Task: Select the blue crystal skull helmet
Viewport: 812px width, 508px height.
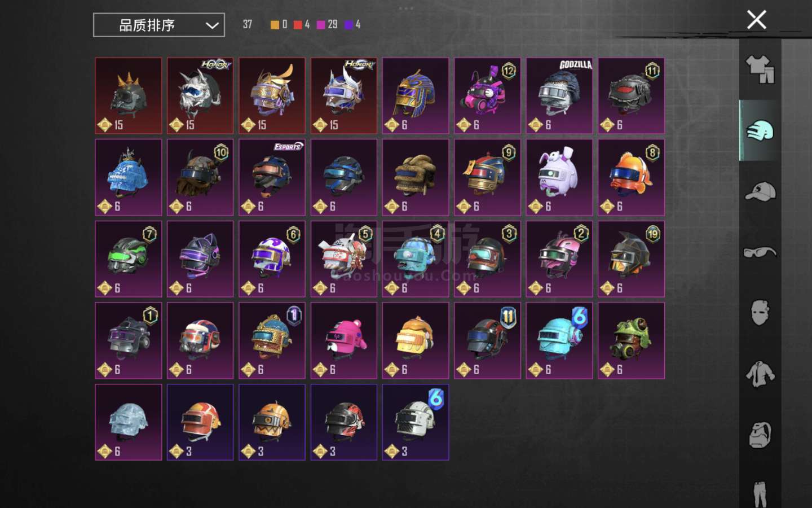Action: point(129,177)
